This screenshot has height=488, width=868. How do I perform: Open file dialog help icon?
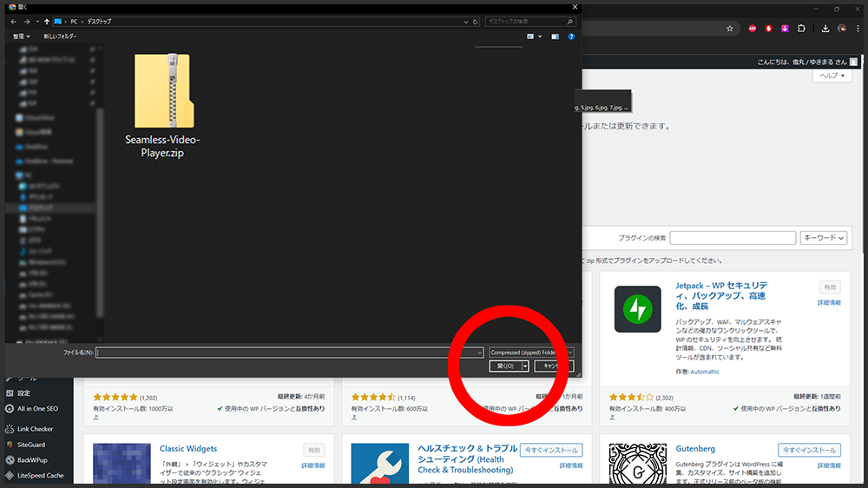(571, 36)
